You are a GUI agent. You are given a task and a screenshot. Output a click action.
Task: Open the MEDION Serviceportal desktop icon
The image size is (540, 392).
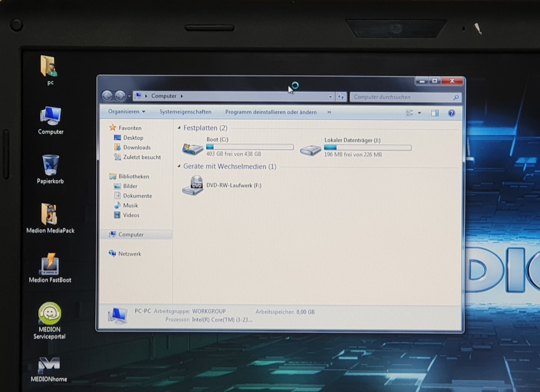click(x=50, y=313)
